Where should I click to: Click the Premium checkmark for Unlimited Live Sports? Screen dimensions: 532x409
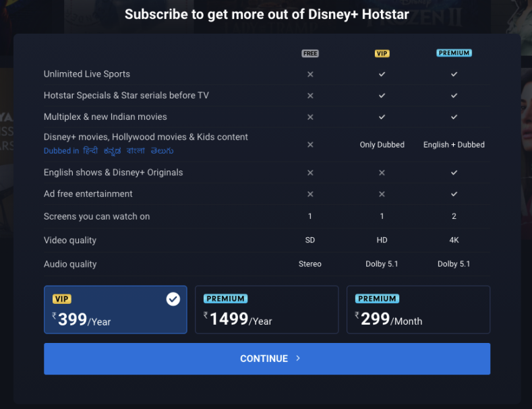click(x=454, y=74)
